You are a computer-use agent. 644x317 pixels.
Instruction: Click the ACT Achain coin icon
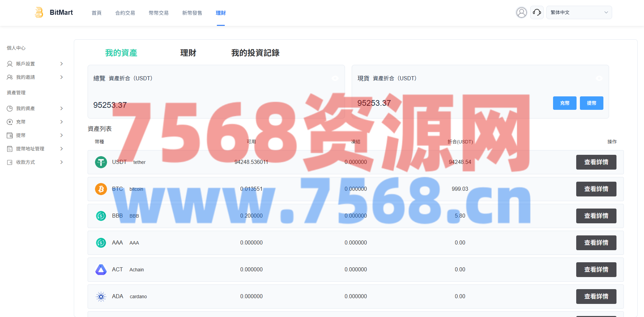point(101,270)
